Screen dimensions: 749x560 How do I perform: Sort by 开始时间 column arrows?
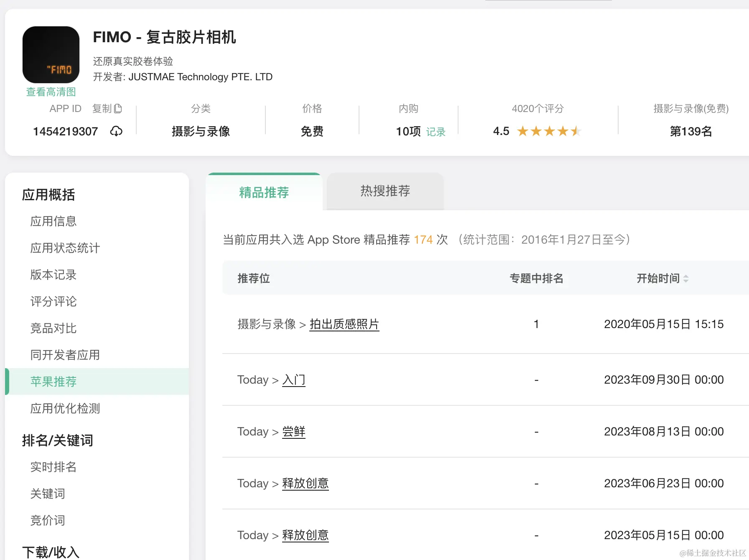click(x=686, y=278)
